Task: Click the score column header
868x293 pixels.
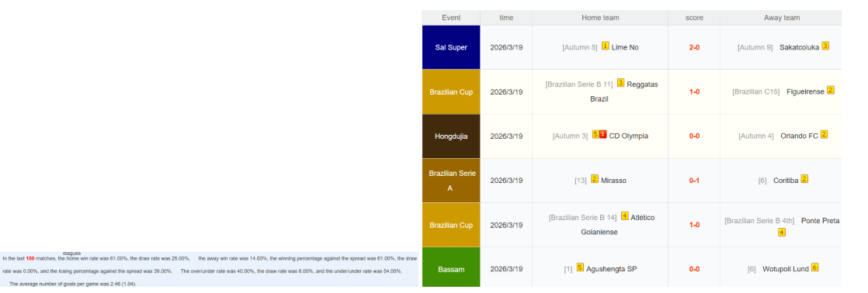Action: pos(694,18)
